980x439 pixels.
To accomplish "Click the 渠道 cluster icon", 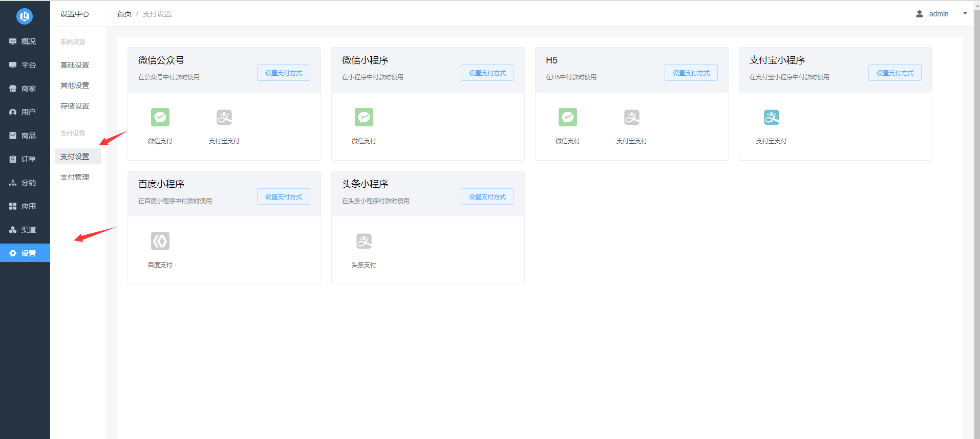I will (13, 230).
